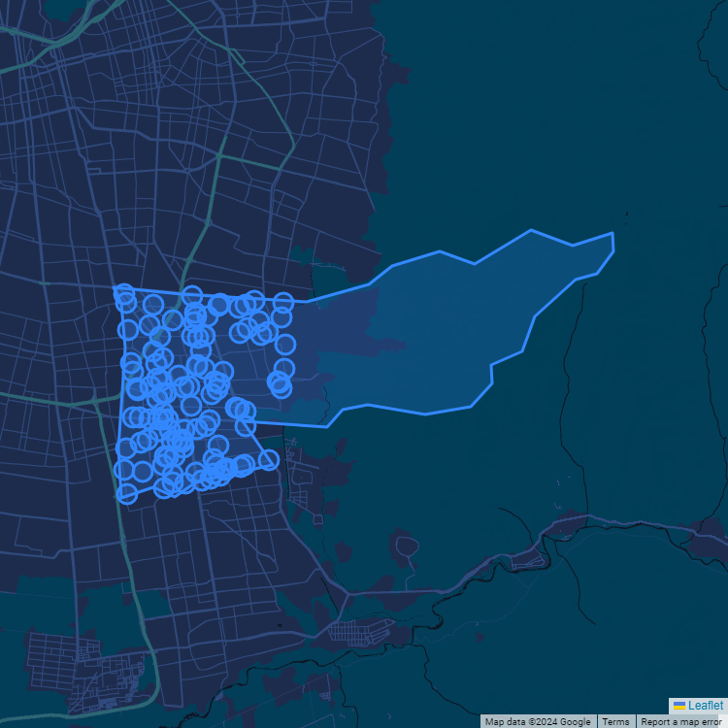Click the Ukrainian flag icon beside Leaflet

point(679,705)
